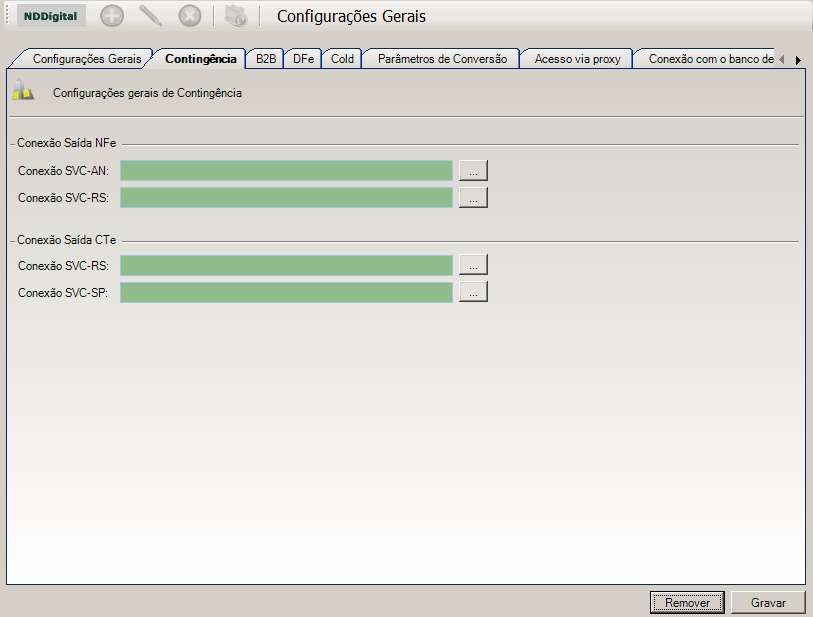Image resolution: width=813 pixels, height=617 pixels.
Task: Click the Conexão Saída NFe group label
Action: (66, 143)
